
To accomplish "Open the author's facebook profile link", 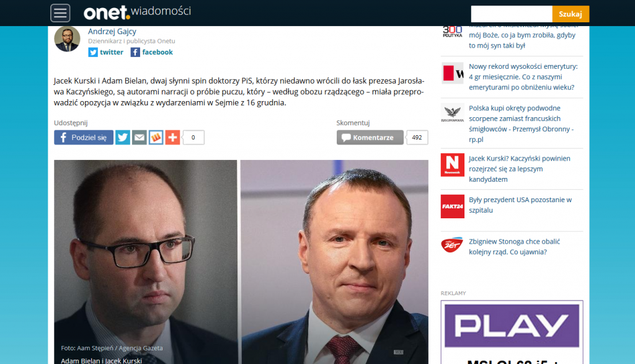I will pos(152,52).
